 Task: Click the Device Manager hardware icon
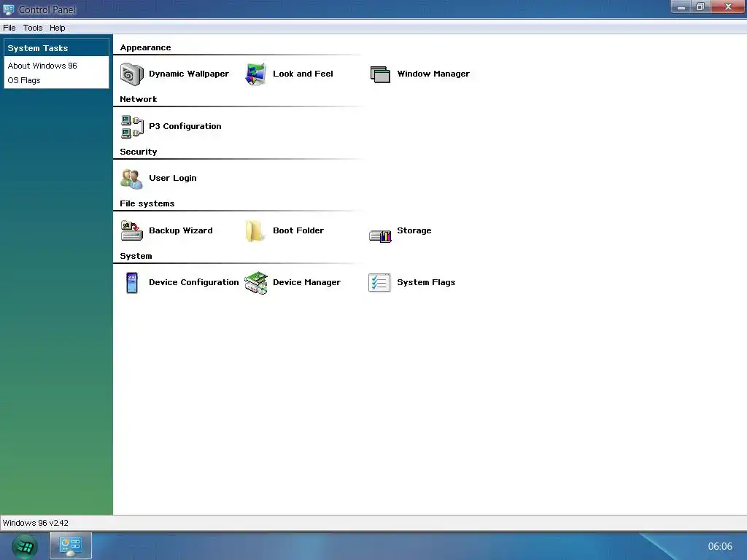tap(256, 283)
